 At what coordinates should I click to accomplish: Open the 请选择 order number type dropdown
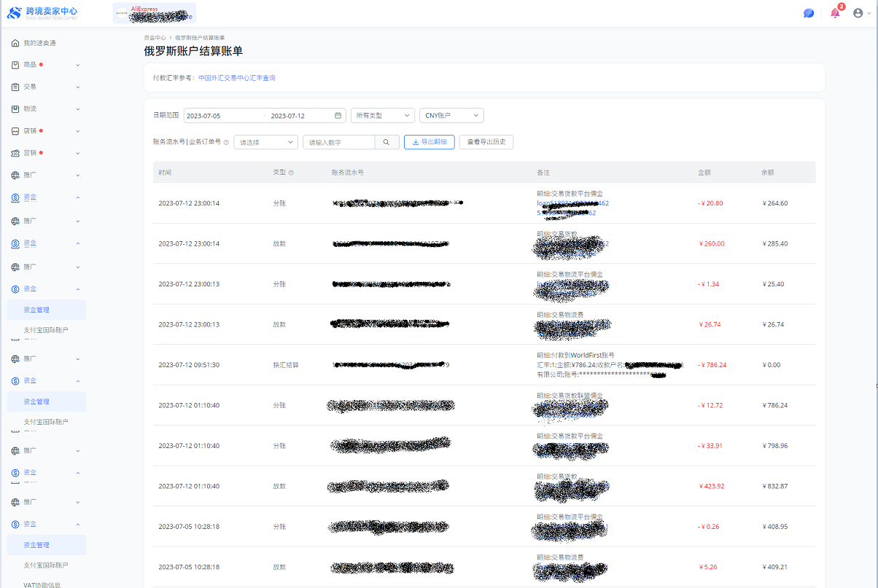[265, 143]
